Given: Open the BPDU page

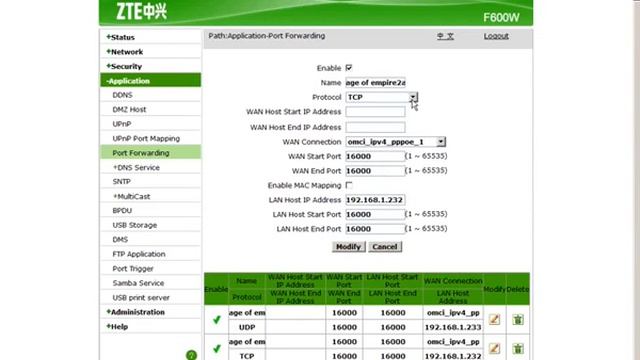Looking at the screenshot, I should [122, 211].
